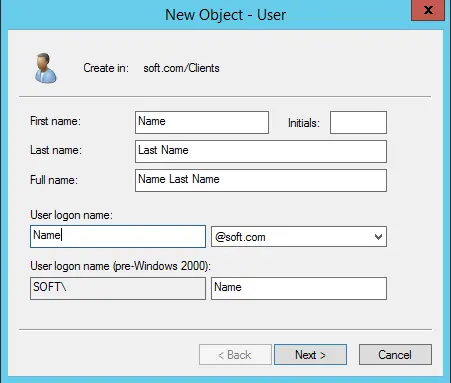Click the soft.com/Clients path text
451x383 pixels.
(181, 68)
